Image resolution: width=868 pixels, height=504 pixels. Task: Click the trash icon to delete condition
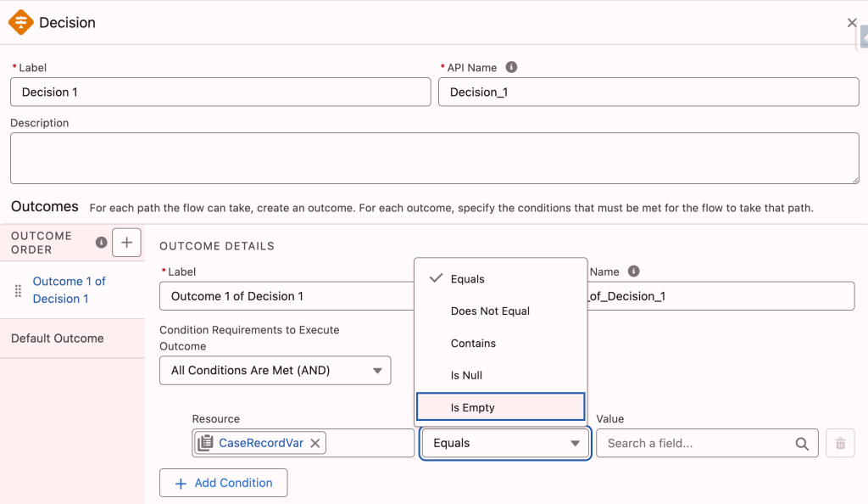(840, 443)
